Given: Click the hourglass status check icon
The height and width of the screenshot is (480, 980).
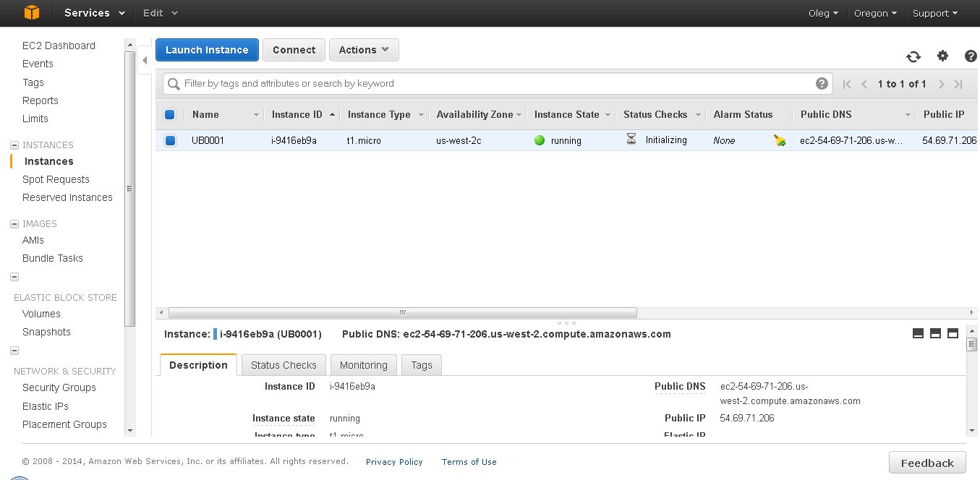Looking at the screenshot, I should [631, 139].
